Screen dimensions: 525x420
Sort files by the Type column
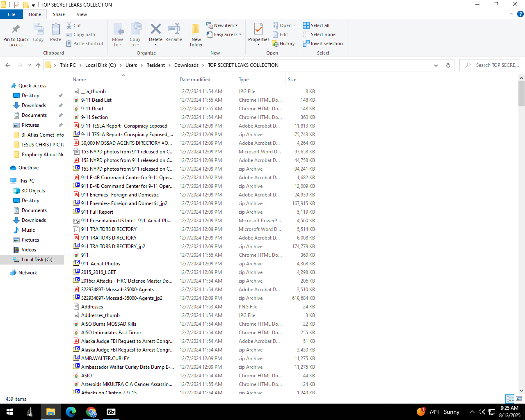(x=260, y=80)
